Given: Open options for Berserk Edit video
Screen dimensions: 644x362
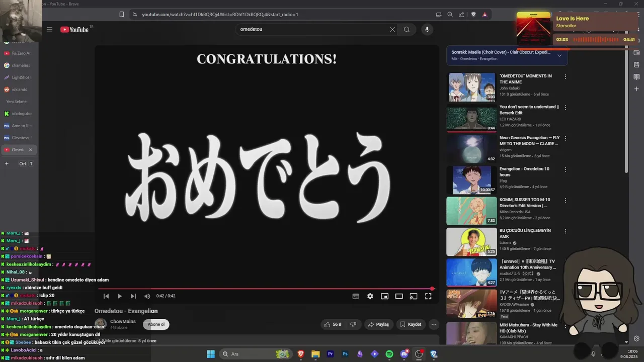Looking at the screenshot, I should (x=566, y=108).
